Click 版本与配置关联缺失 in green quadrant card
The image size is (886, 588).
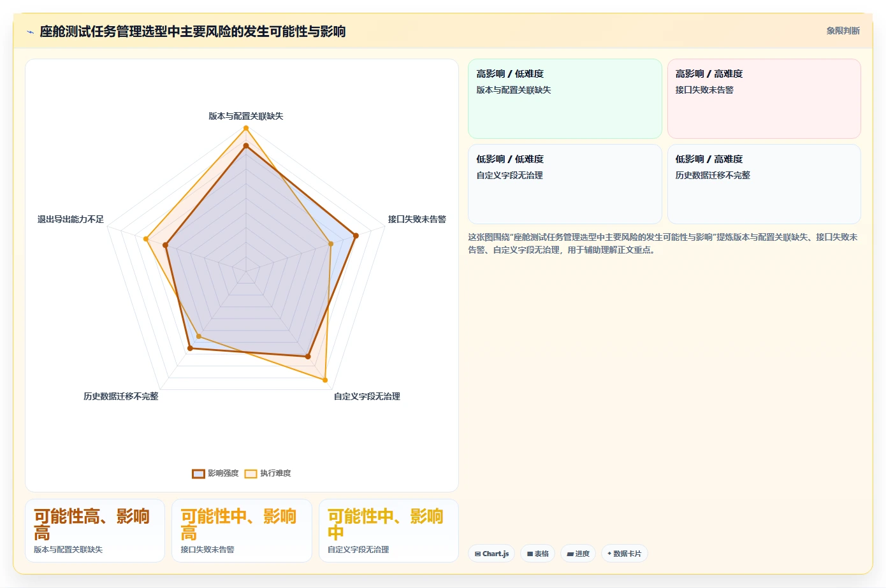pyautogui.click(x=514, y=90)
